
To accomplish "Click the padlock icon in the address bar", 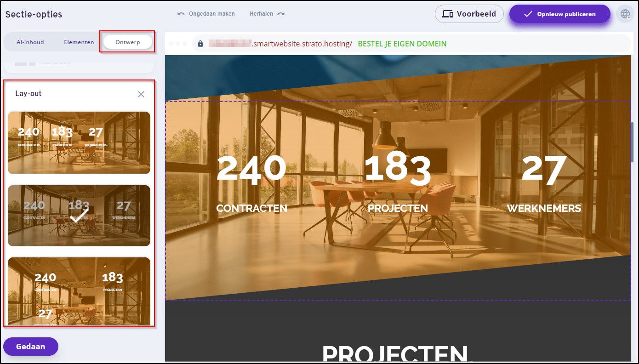I will (x=200, y=43).
